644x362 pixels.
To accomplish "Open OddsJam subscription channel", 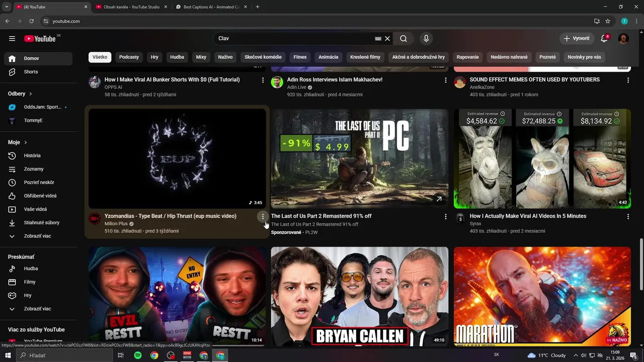I will click(x=38, y=107).
